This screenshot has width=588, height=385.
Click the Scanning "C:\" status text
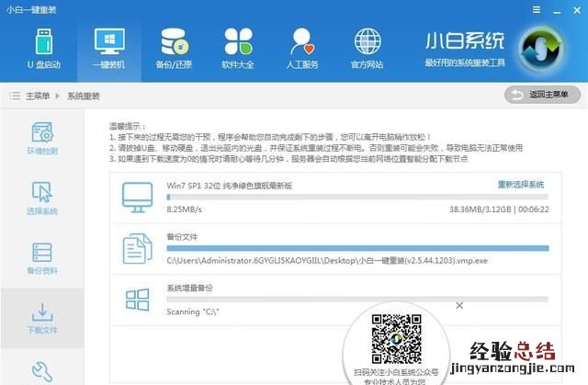193,311
